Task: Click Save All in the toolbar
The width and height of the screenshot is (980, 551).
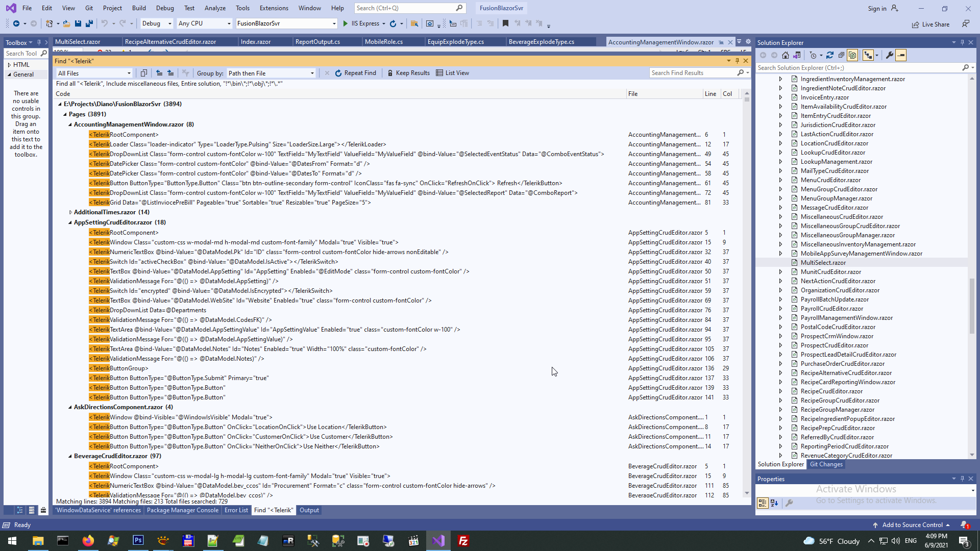Action: (89, 23)
